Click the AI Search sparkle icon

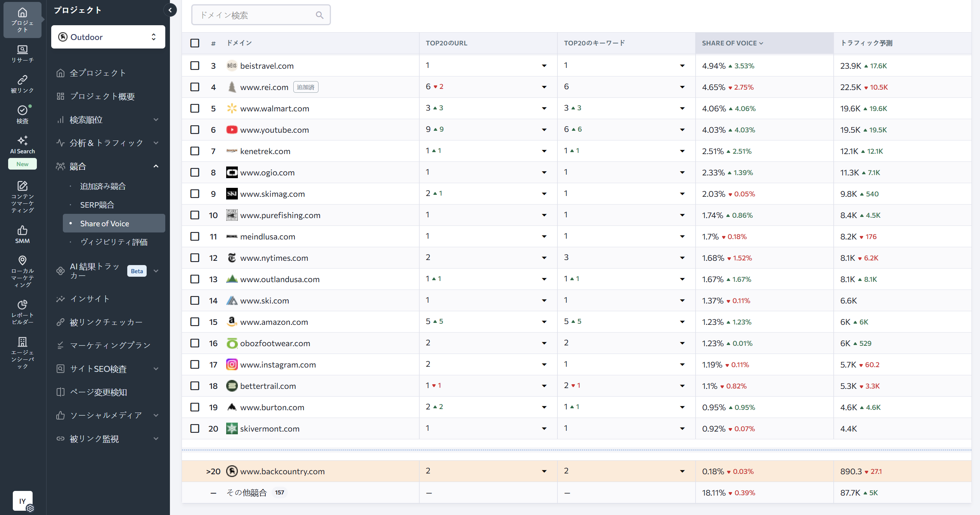[x=23, y=140]
